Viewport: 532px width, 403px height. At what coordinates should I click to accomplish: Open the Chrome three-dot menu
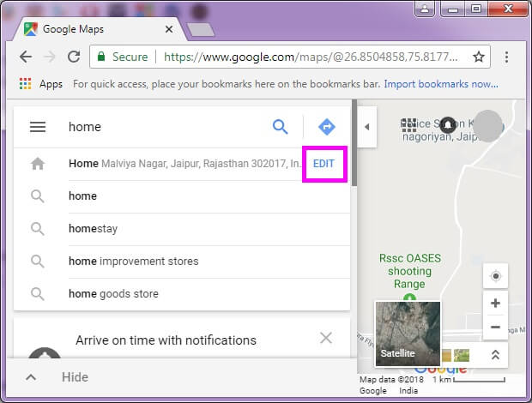coord(506,57)
